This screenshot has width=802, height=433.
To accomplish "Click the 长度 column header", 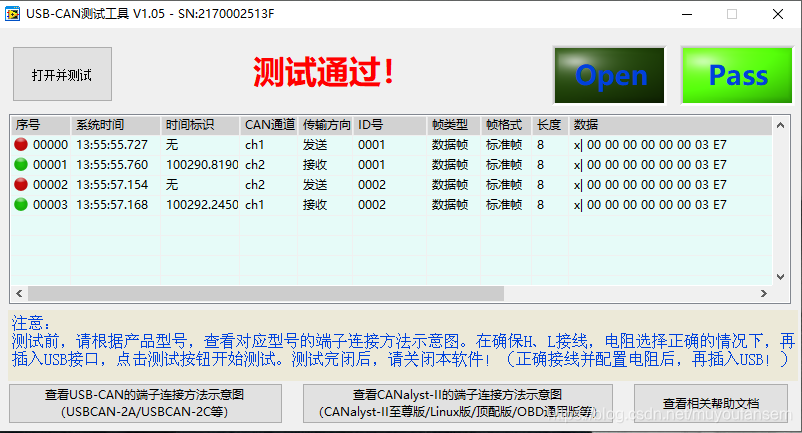I will (550, 125).
